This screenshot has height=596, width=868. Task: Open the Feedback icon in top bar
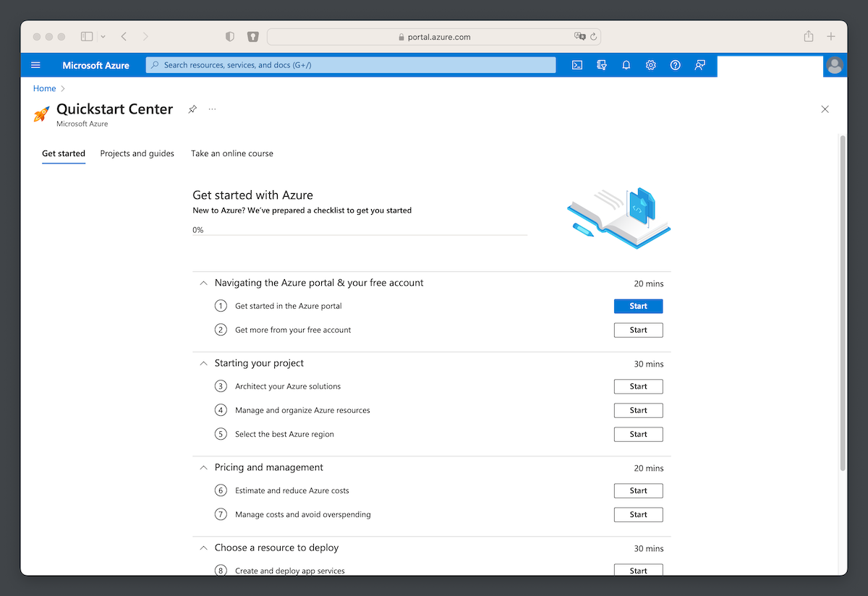(699, 65)
